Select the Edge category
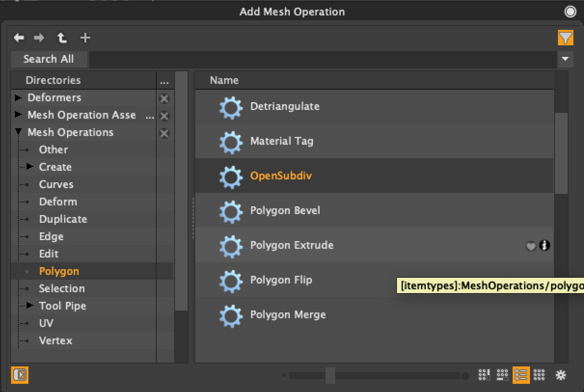 tap(51, 236)
